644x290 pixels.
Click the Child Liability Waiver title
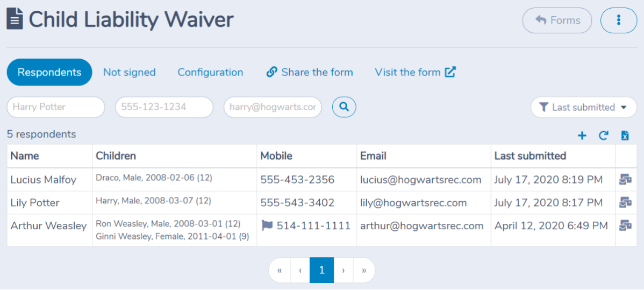131,19
